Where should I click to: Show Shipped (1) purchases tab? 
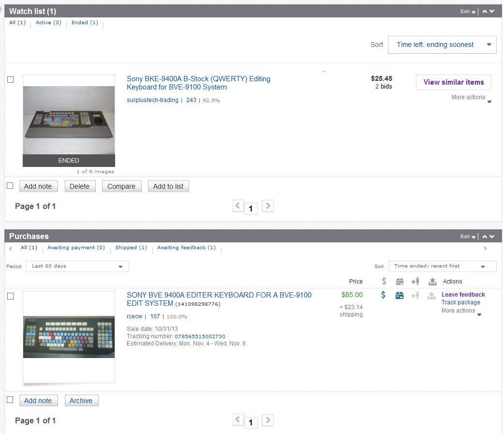pos(131,248)
